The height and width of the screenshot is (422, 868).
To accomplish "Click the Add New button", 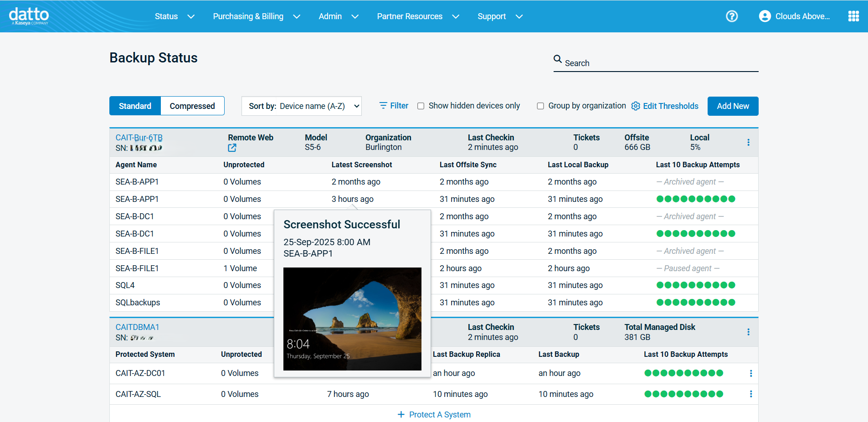I will point(733,106).
